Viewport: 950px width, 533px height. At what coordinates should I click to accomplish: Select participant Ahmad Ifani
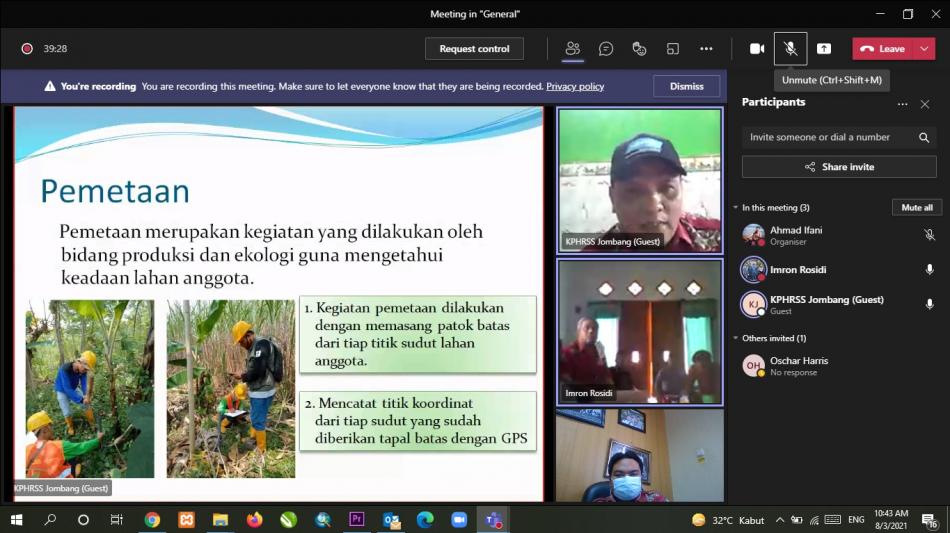[x=839, y=235]
